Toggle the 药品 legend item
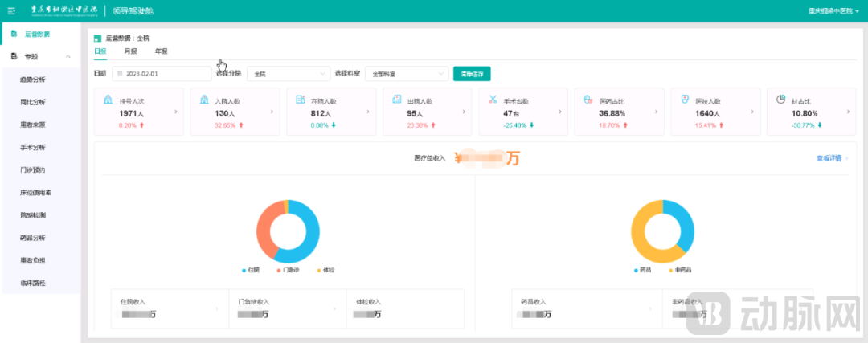Viewport: 868px width, 343px height. click(642, 271)
